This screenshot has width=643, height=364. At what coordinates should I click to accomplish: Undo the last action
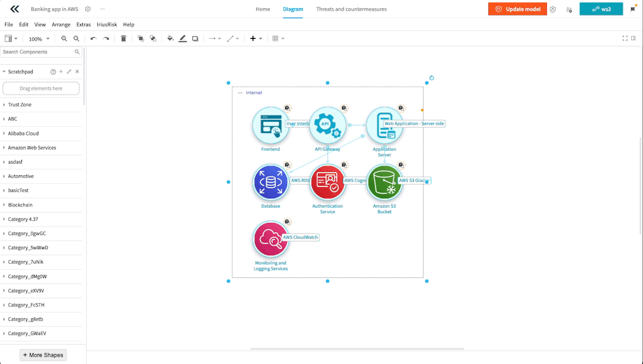94,38
